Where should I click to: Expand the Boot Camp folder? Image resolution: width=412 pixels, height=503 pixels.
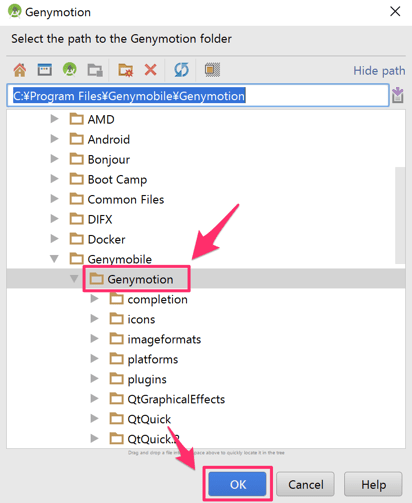[54, 179]
